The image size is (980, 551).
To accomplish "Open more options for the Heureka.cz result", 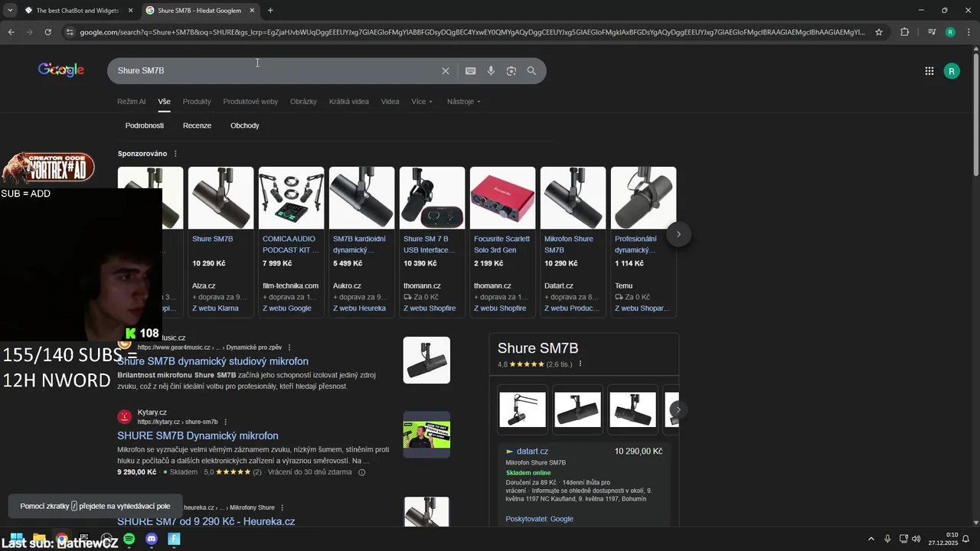I will 283,507.
